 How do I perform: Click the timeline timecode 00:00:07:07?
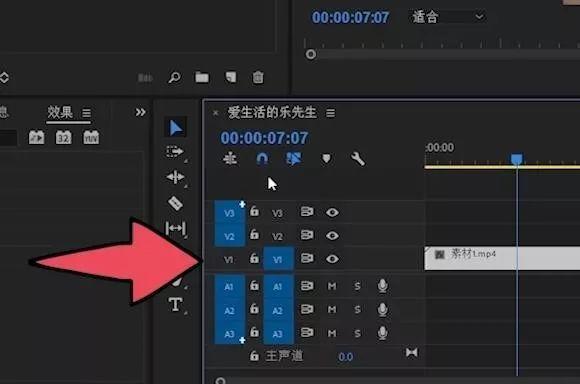[x=264, y=138]
